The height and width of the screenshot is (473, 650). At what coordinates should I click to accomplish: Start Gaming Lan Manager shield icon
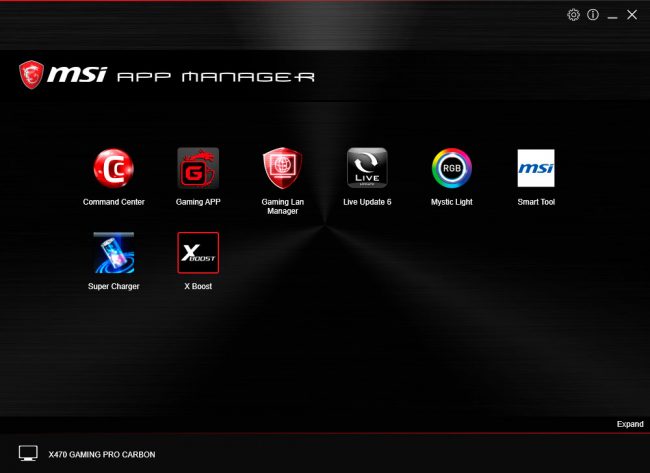pos(283,168)
